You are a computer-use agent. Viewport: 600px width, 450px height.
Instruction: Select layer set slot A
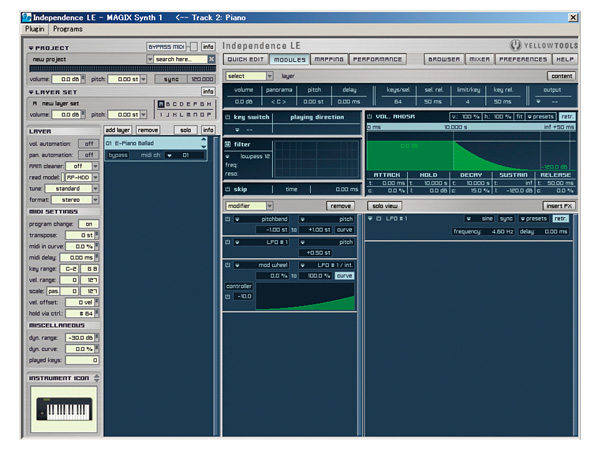pyautogui.click(x=161, y=104)
